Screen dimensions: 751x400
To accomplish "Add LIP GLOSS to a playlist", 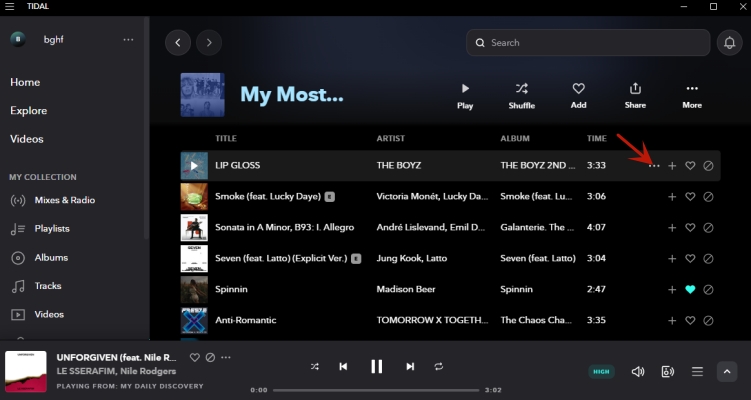I will point(672,166).
